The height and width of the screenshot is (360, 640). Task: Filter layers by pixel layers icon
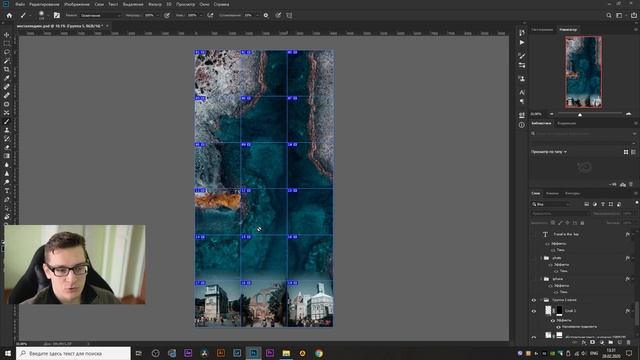pos(587,204)
